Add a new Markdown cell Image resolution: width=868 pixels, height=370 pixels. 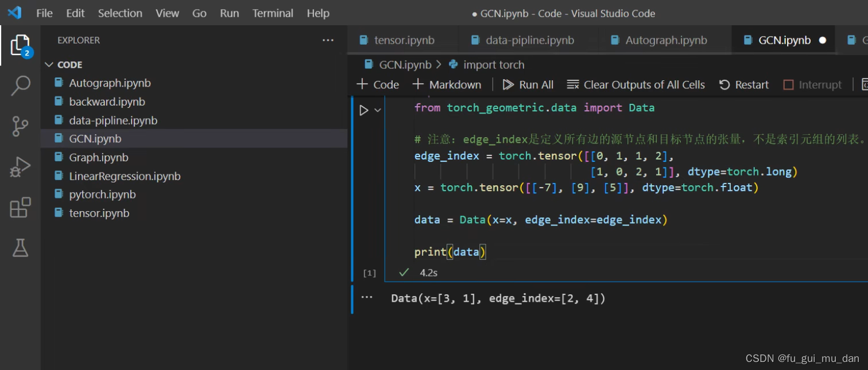point(447,85)
